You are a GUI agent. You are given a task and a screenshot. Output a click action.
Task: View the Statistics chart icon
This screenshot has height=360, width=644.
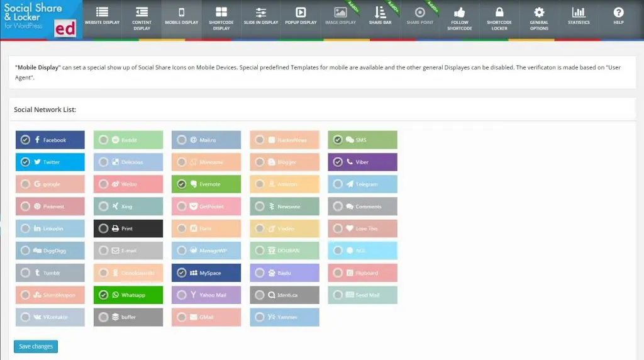pos(579,13)
